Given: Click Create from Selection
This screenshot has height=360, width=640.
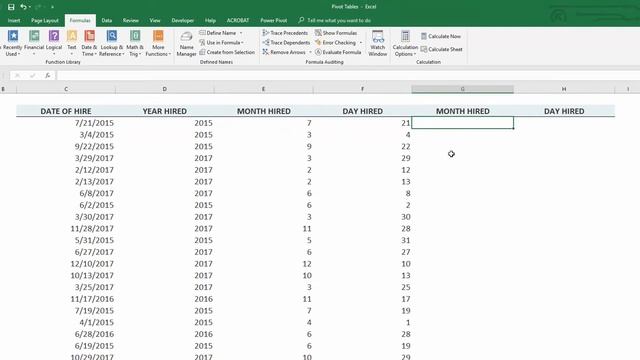Looking at the screenshot, I should 227,52.
